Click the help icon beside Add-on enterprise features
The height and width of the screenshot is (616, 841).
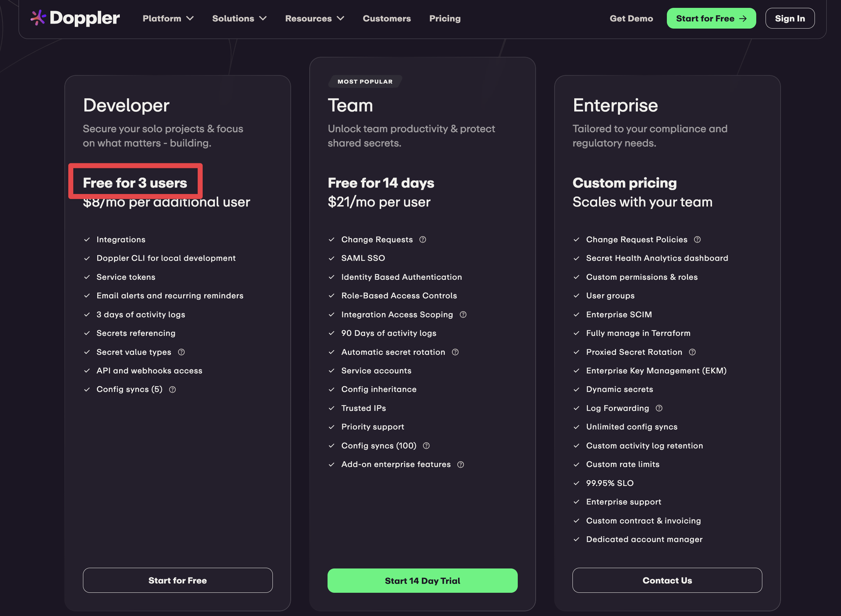461,464
